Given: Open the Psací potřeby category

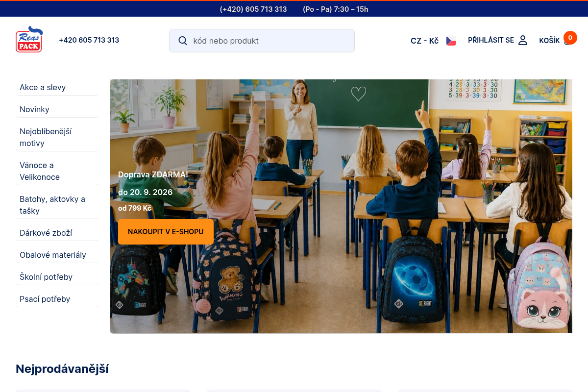Looking at the screenshot, I should [x=57, y=299].
